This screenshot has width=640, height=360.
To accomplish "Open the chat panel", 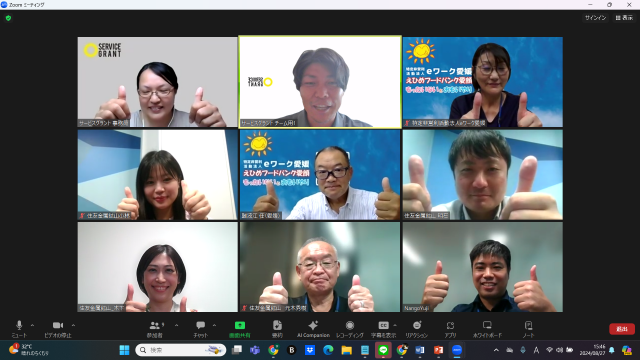I will pos(200,329).
